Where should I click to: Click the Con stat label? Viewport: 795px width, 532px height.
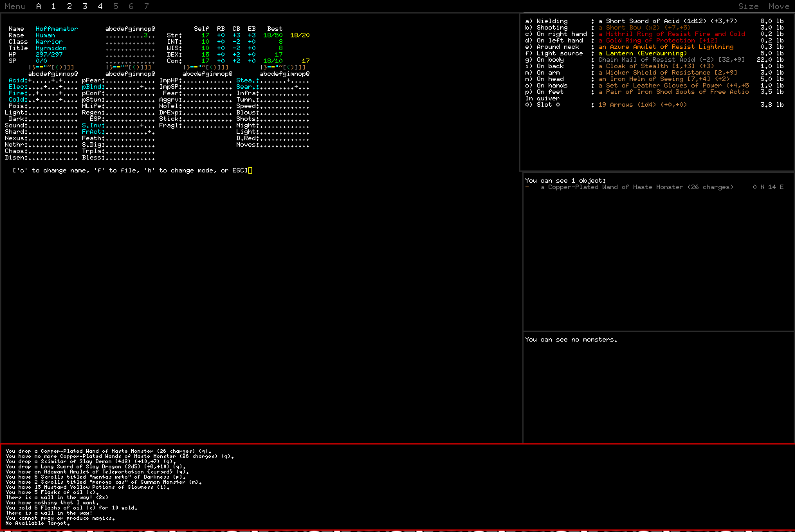tap(174, 61)
